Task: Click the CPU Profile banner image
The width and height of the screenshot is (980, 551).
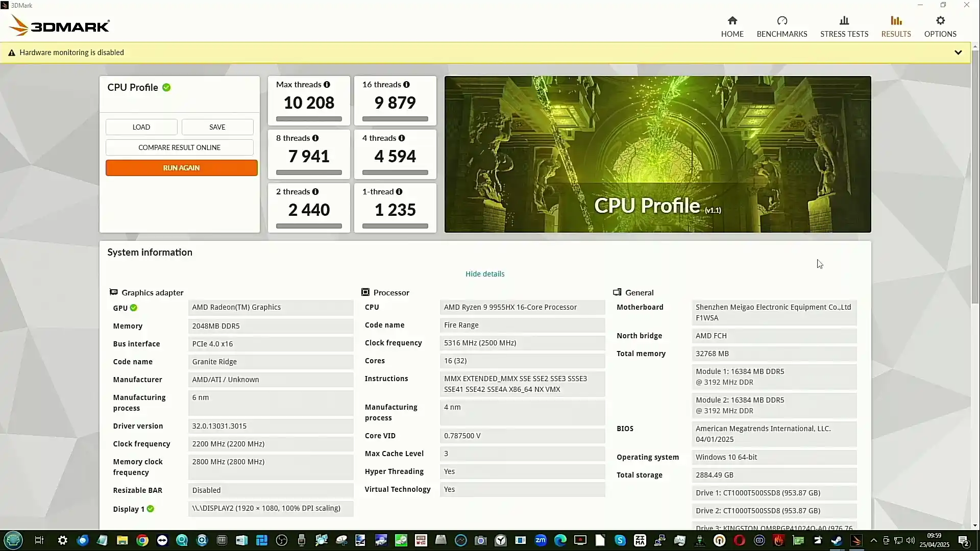Action: pos(657,154)
